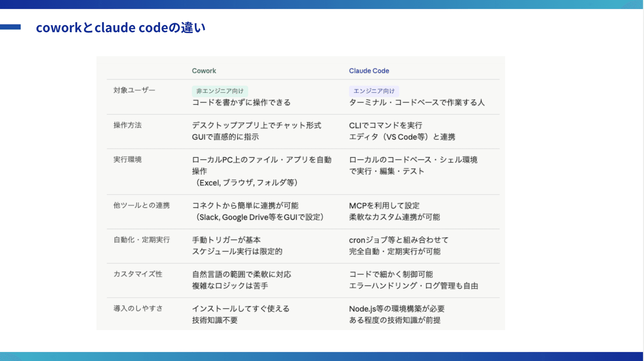
Task: Select text '（Excel, ブラウザ, フォルダ等）'
Action: [x=247, y=183]
